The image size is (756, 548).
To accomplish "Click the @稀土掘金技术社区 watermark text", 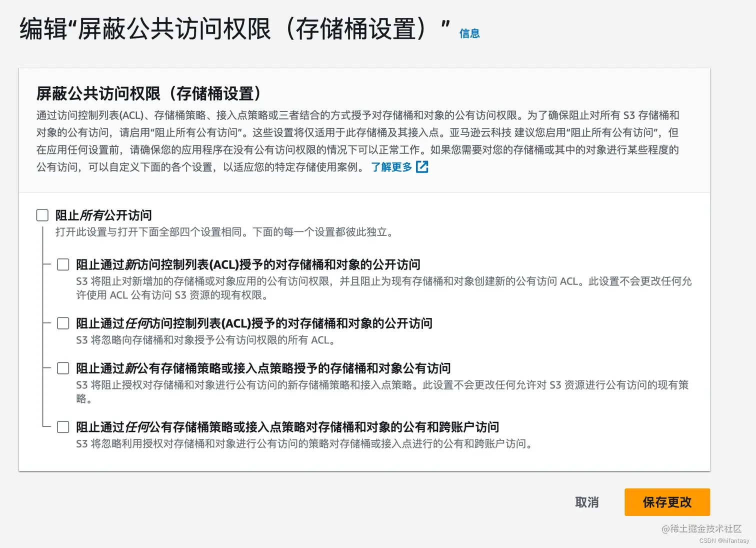I will tap(702, 528).
